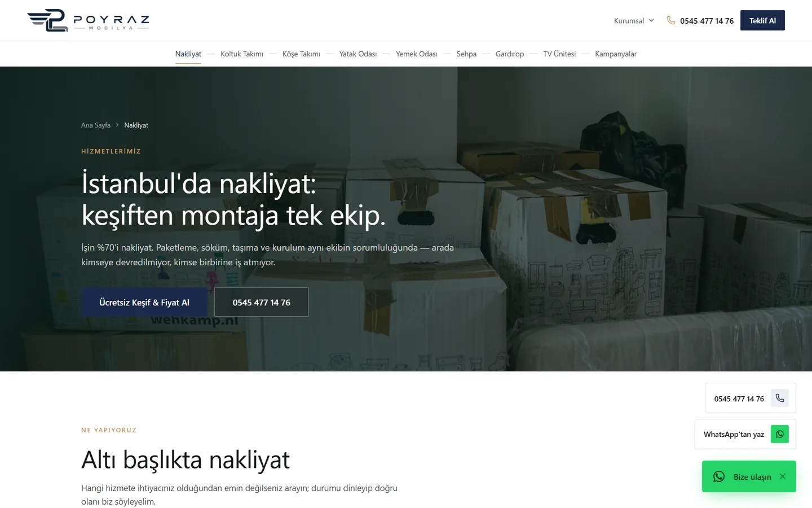The image size is (812, 508).
Task: Click the hero headline "İstanbul'da nakliyat"
Action: click(x=199, y=183)
